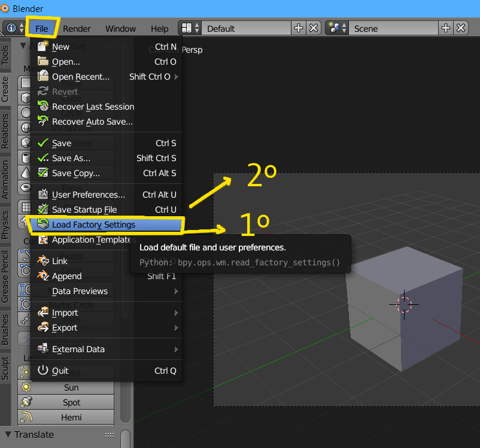Viewport: 480px width, 448px height.
Task: Open User Preferences...
Action: (106, 195)
